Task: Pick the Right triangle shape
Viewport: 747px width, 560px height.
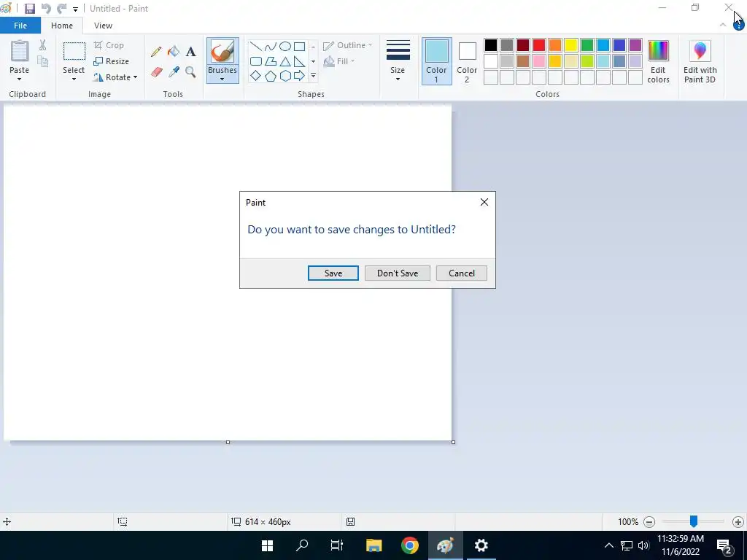Action: (299, 61)
